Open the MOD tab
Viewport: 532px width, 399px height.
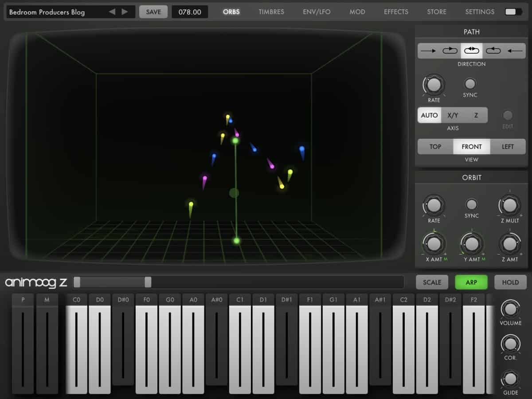(x=357, y=12)
